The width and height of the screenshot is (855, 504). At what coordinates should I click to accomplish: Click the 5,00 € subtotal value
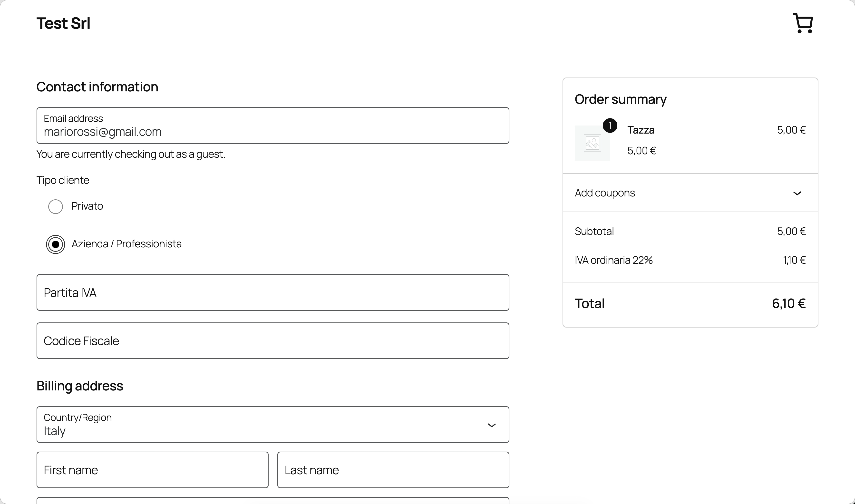pos(791,231)
